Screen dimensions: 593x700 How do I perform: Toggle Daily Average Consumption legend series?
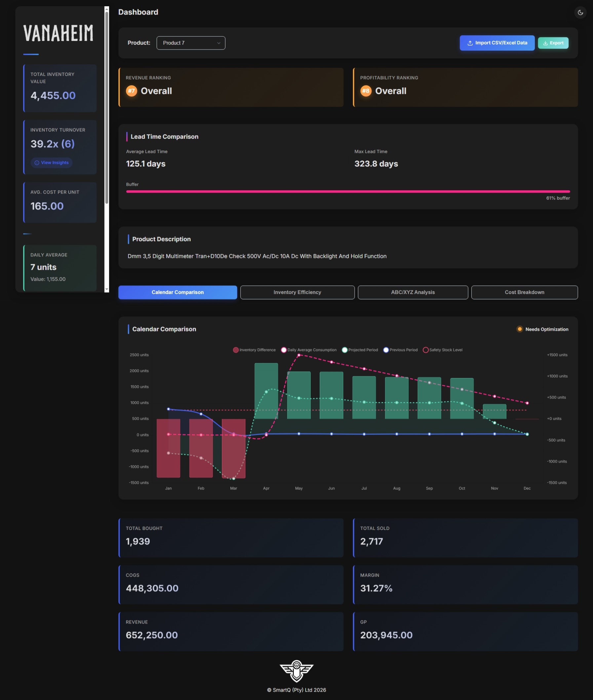coord(309,350)
